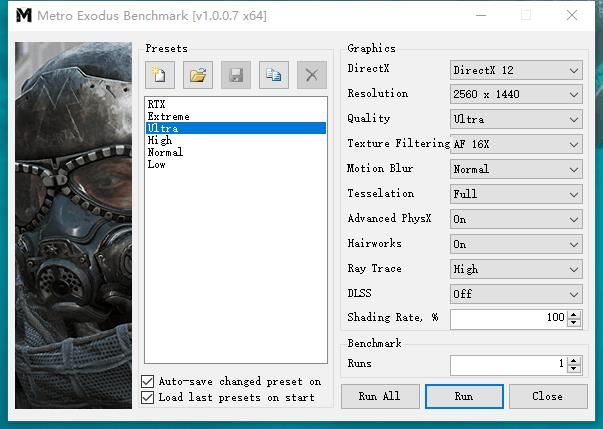Create a new preset with the new document icon
Image resolution: width=603 pixels, height=429 pixels.
(160, 75)
